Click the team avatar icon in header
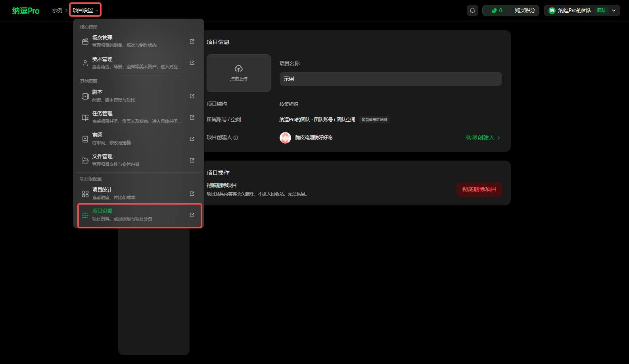This screenshot has height=364, width=629. (x=552, y=11)
